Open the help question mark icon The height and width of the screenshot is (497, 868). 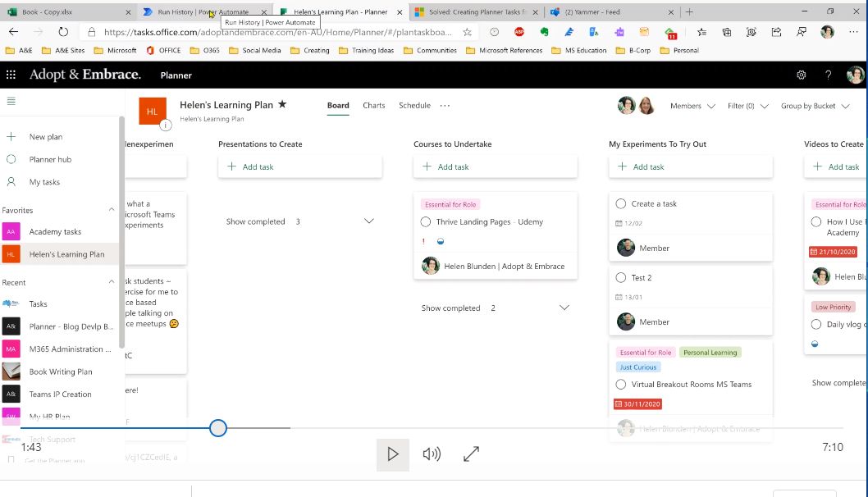(828, 75)
